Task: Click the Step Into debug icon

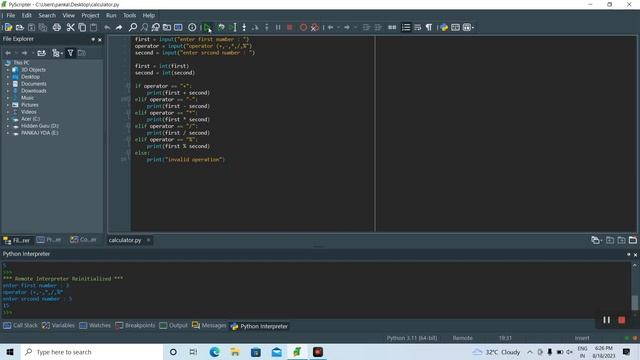Action: pos(244,27)
